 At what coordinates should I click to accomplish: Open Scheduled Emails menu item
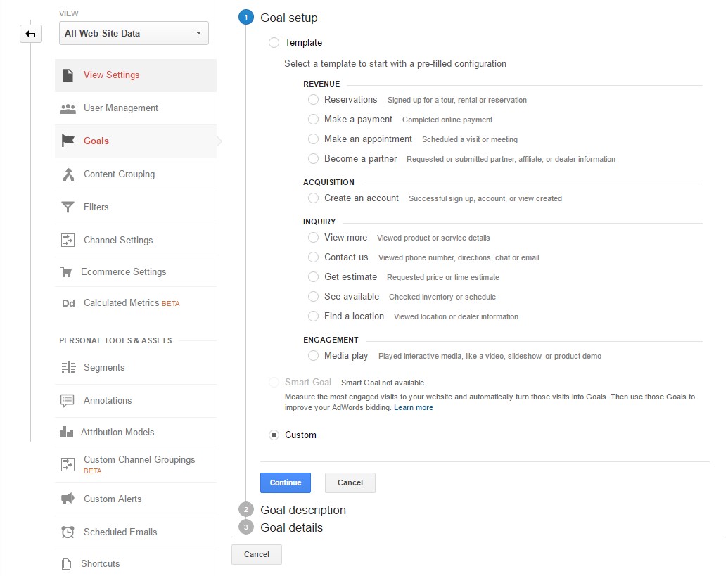click(x=136, y=532)
